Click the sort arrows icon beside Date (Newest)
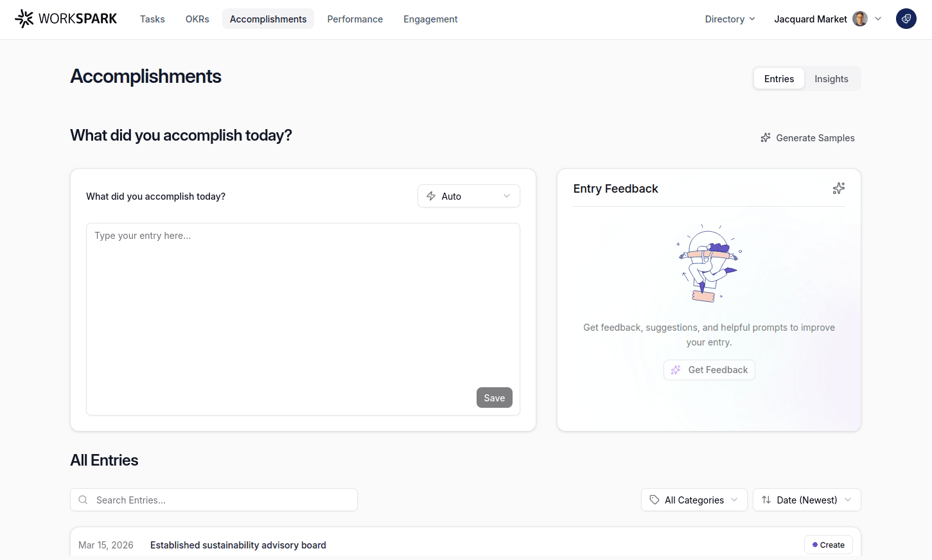 [x=764, y=500]
